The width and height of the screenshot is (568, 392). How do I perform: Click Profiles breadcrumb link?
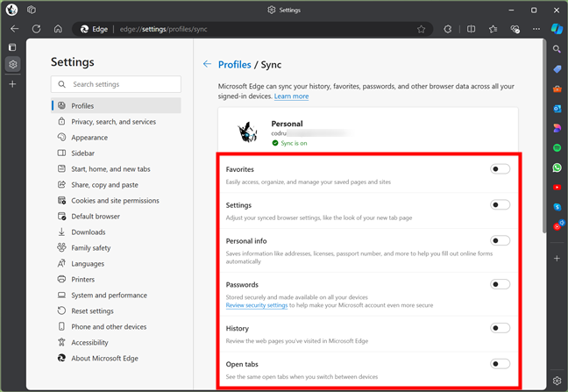pos(234,65)
